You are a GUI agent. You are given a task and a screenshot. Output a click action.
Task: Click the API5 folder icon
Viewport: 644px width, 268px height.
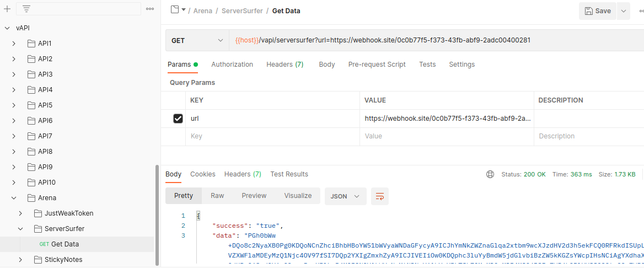point(31,105)
